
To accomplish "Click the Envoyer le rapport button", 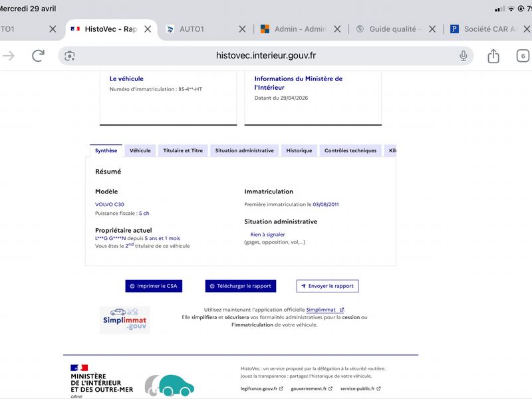I will pos(327,286).
